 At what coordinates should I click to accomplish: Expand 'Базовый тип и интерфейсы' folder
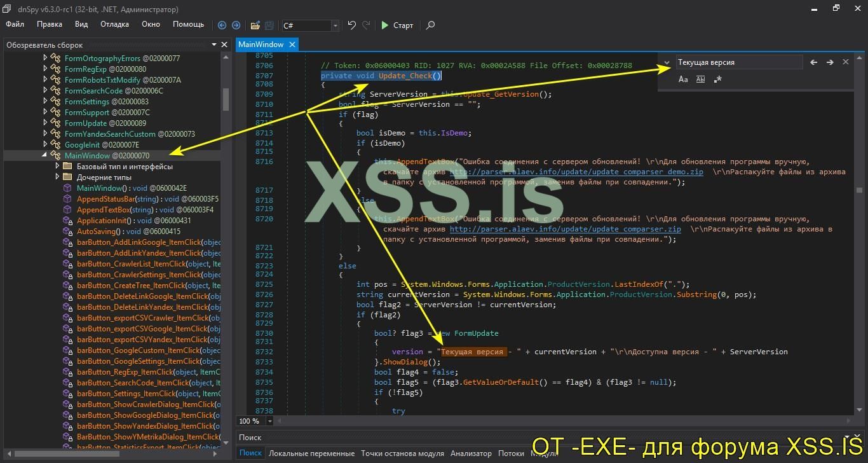pyautogui.click(x=57, y=166)
